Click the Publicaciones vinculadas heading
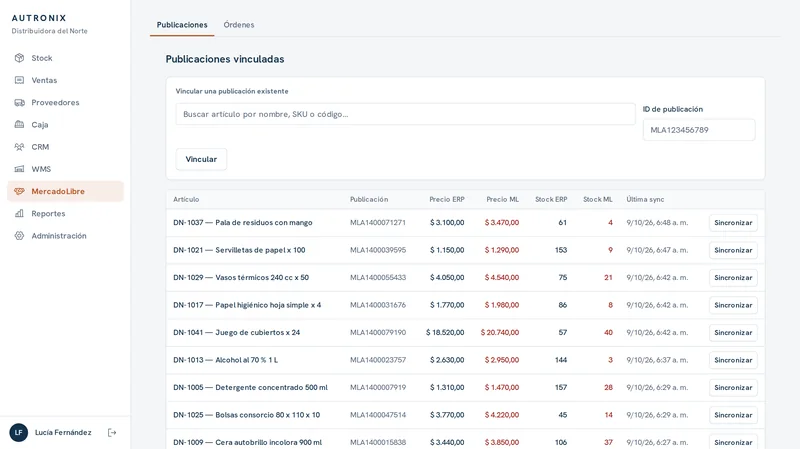Image resolution: width=800 pixels, height=449 pixels. (x=225, y=59)
